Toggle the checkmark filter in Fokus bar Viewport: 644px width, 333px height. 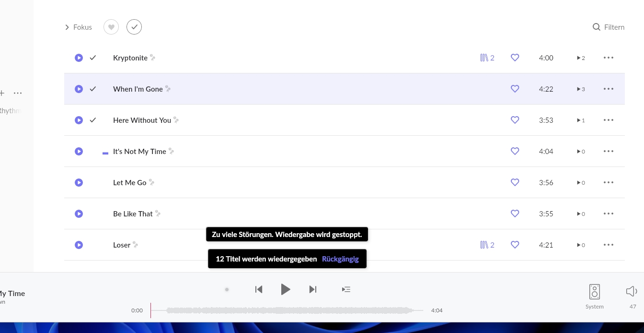(134, 27)
